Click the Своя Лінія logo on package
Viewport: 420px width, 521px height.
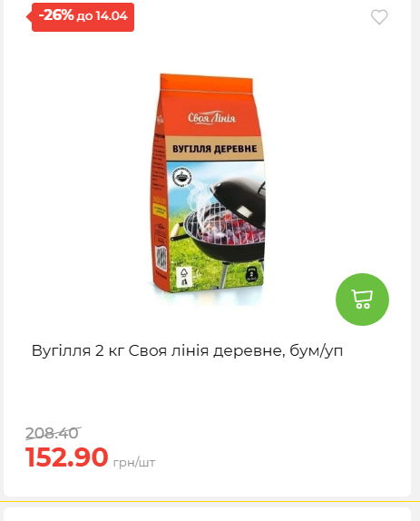[x=212, y=118]
